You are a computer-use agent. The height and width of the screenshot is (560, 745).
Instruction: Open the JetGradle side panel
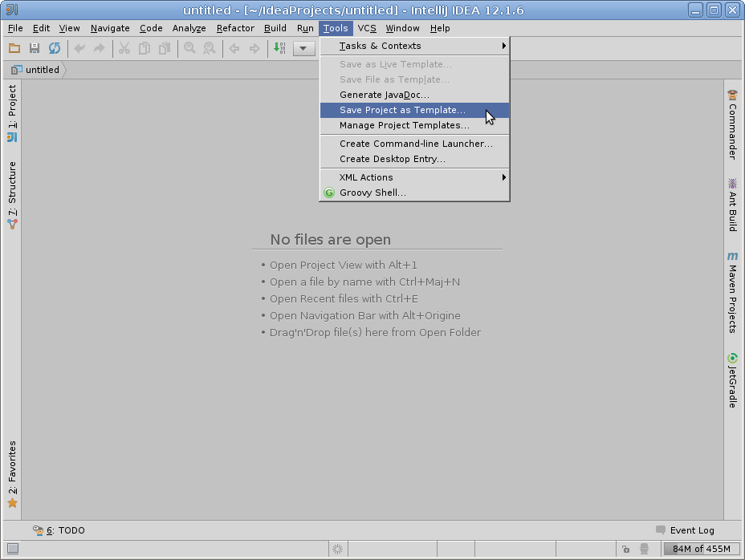tap(733, 380)
